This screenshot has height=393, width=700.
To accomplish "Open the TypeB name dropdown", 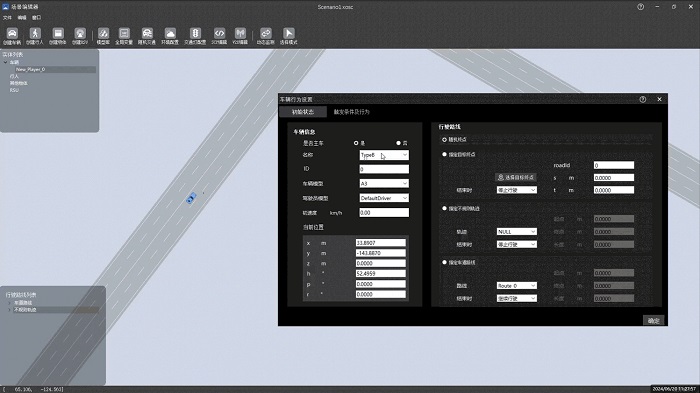I will point(384,155).
